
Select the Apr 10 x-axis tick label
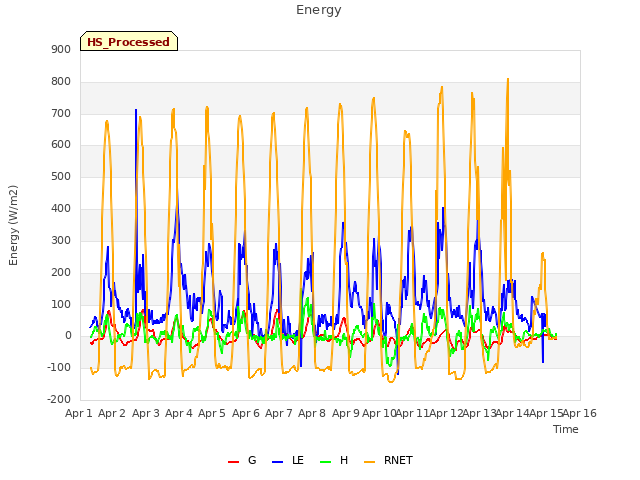click(379, 413)
